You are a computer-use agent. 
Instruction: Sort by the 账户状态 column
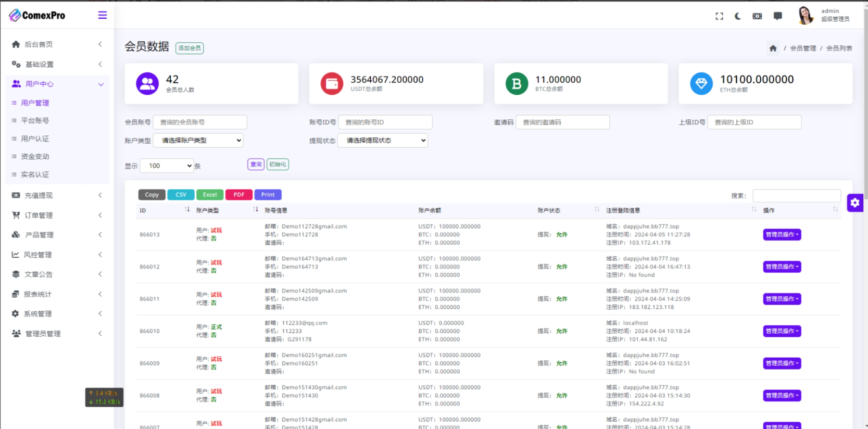568,210
